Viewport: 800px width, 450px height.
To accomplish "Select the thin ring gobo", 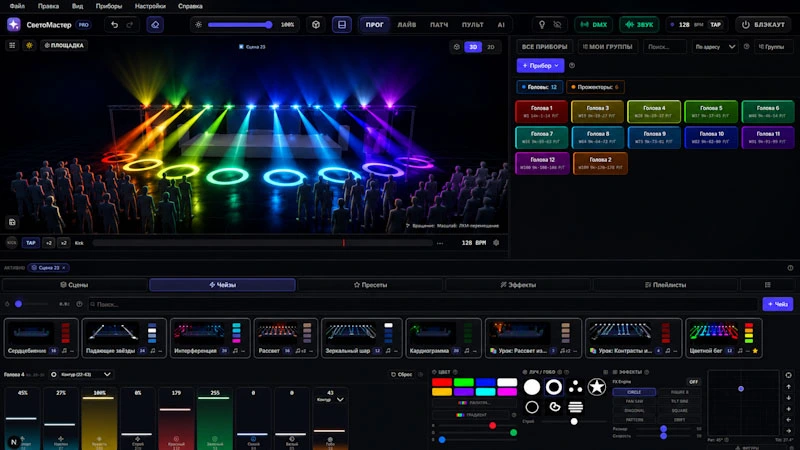I will click(532, 407).
